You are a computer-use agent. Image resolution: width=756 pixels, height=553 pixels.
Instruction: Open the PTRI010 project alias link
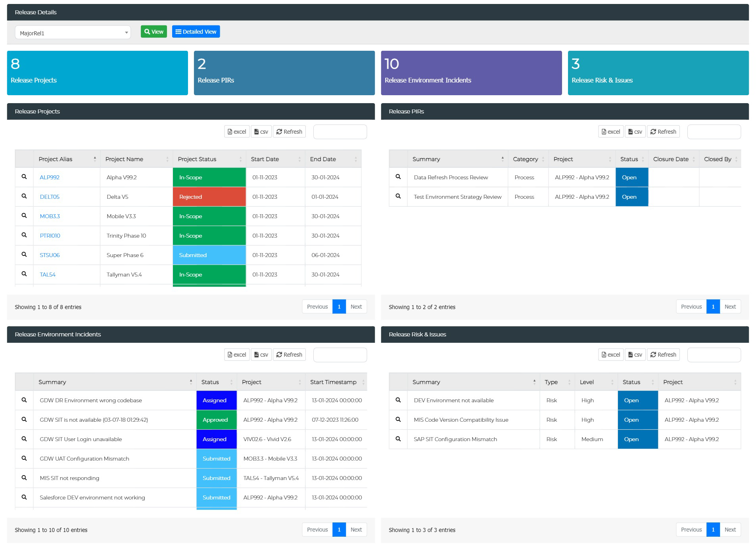[50, 236]
